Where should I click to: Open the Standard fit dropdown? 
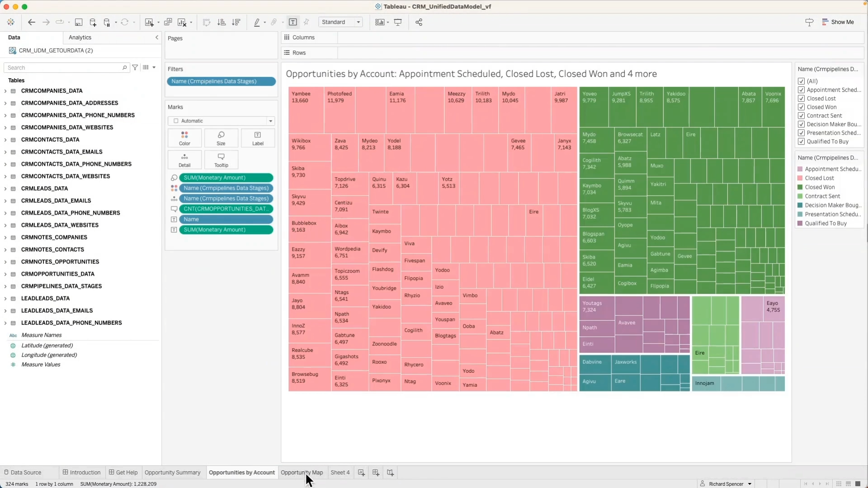click(358, 22)
